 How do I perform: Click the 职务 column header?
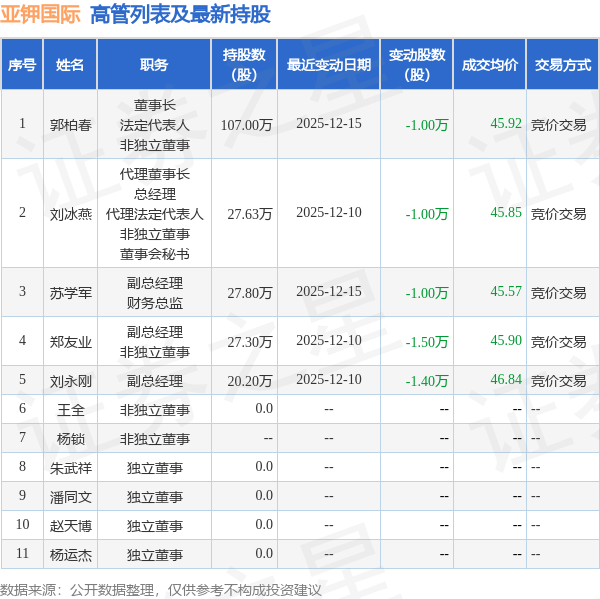154,65
